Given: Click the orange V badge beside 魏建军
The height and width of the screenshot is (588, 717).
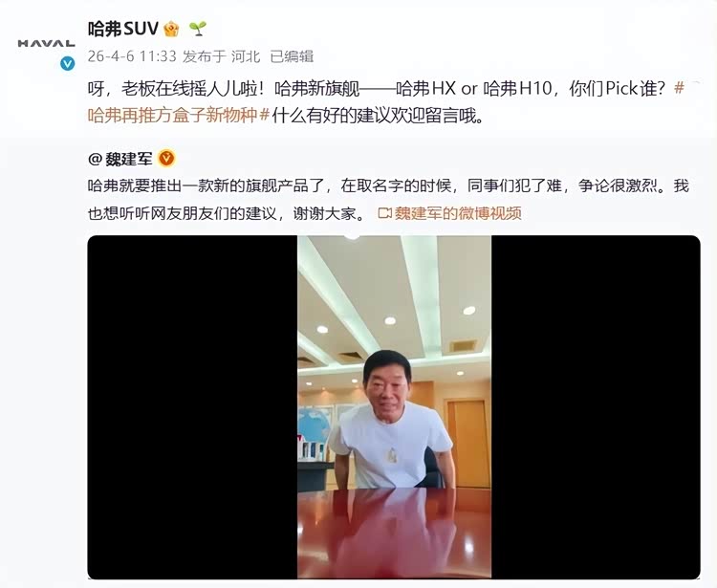Looking at the screenshot, I should [167, 159].
